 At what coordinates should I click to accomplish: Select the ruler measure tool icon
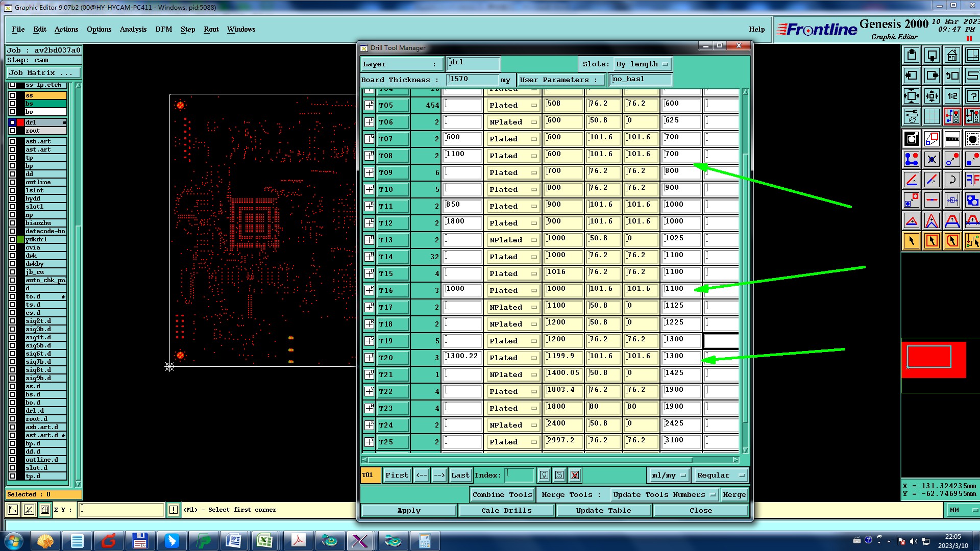(x=952, y=139)
